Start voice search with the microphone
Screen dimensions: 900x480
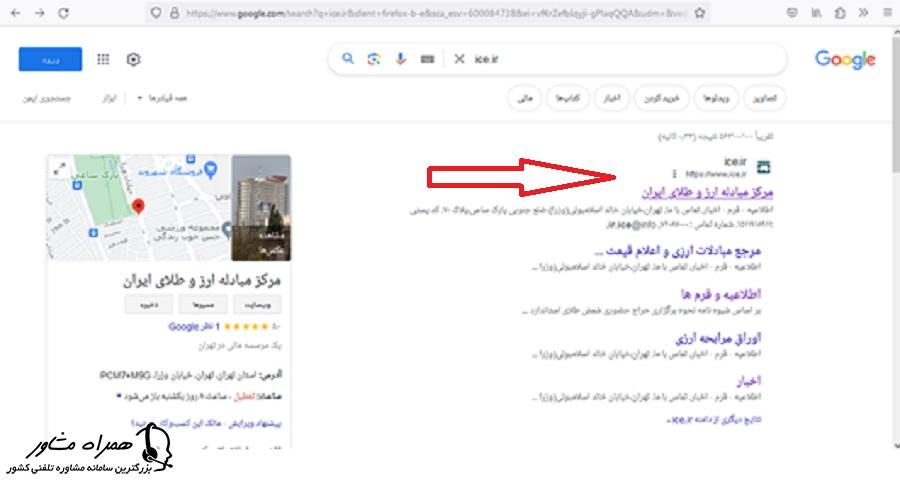pos(401,59)
